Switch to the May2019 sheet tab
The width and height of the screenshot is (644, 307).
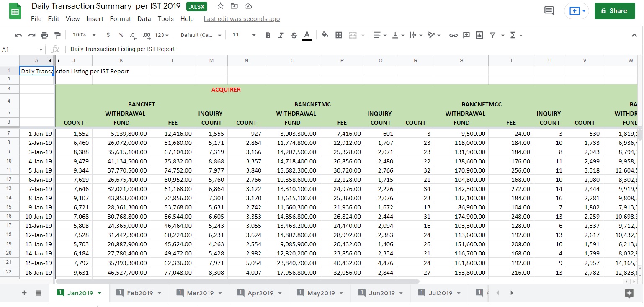(x=320, y=293)
